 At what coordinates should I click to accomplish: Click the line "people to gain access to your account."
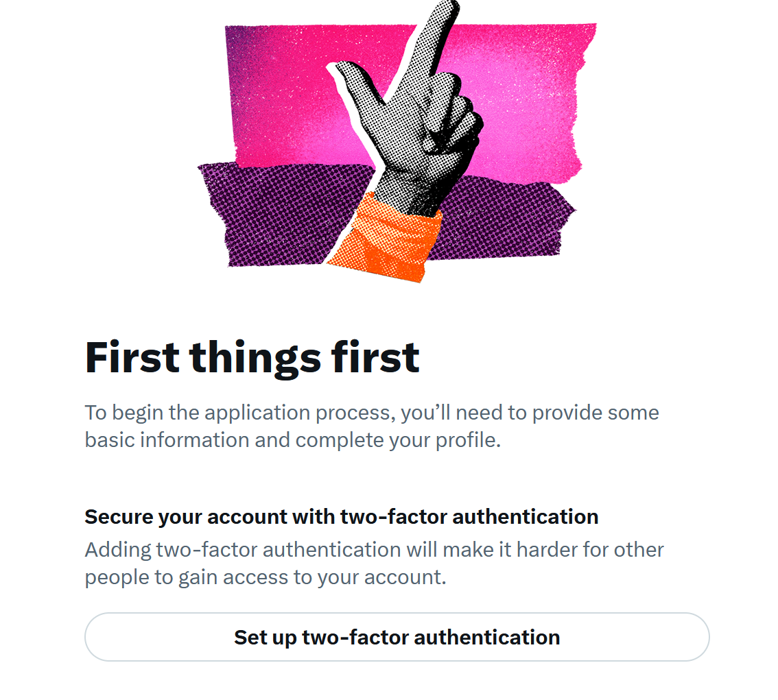266,577
